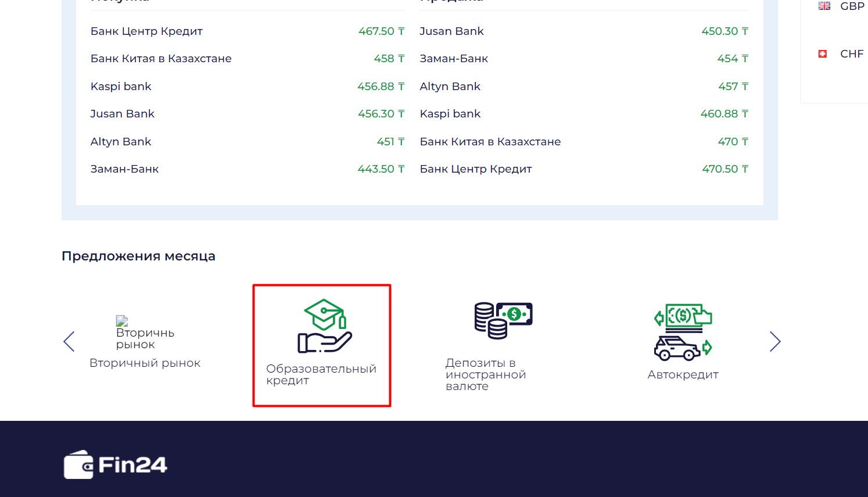The image size is (868, 497).
Task: Click Jusan Bank in the buy column
Action: (123, 114)
